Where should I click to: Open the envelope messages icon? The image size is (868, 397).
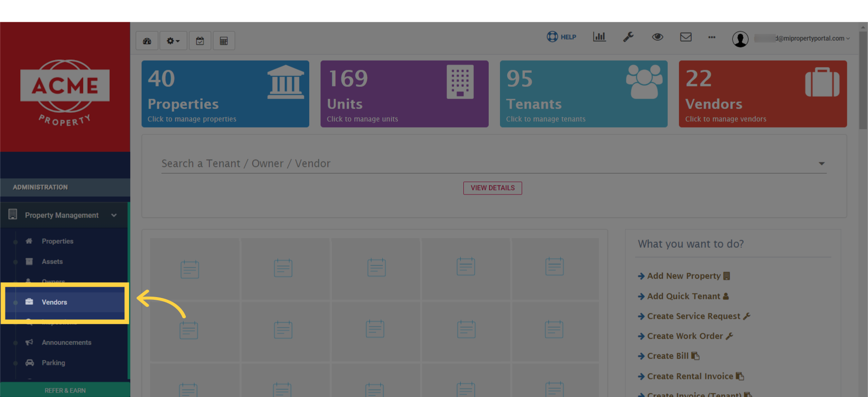click(x=686, y=37)
